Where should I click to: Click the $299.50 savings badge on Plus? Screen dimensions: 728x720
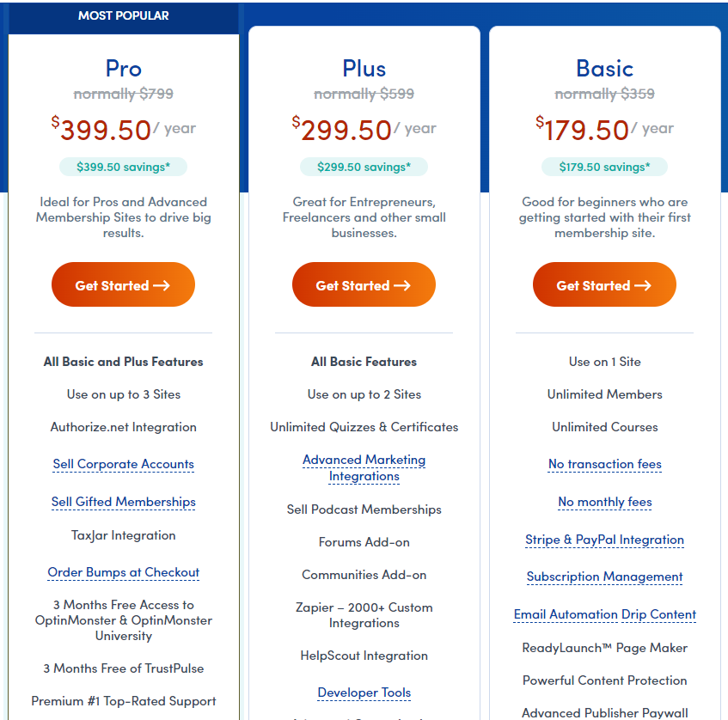[364, 167]
